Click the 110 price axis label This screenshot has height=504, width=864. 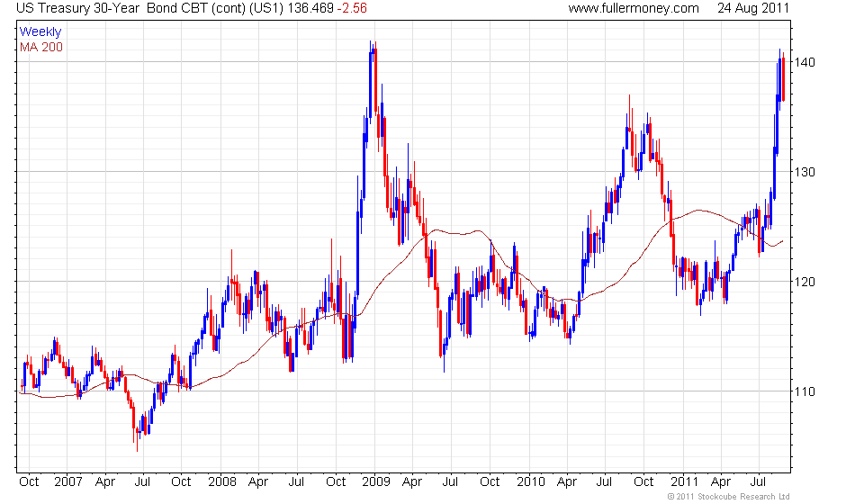[x=805, y=391]
